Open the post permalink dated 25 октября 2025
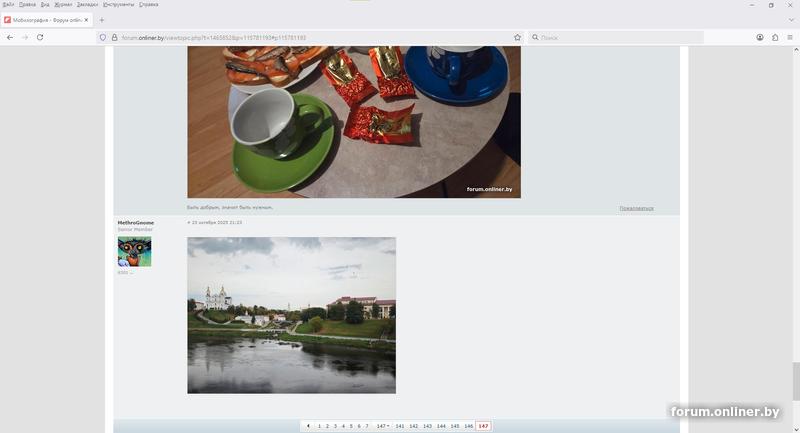 coord(214,222)
